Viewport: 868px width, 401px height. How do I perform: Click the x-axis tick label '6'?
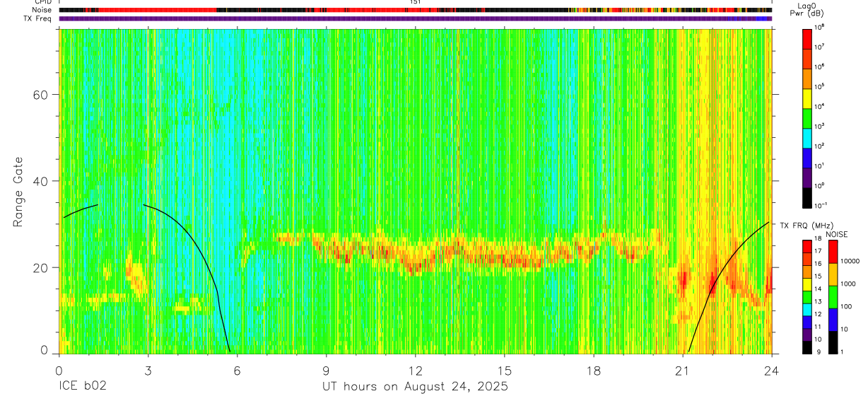click(237, 369)
